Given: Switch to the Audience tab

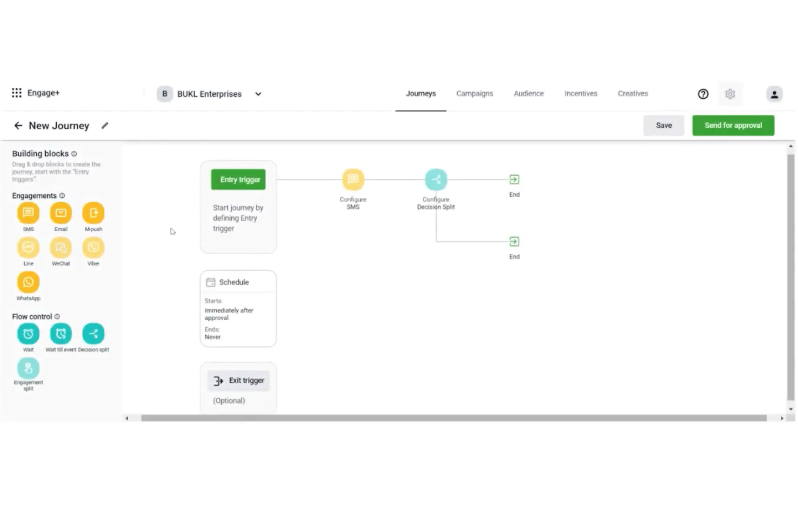Looking at the screenshot, I should click(529, 94).
